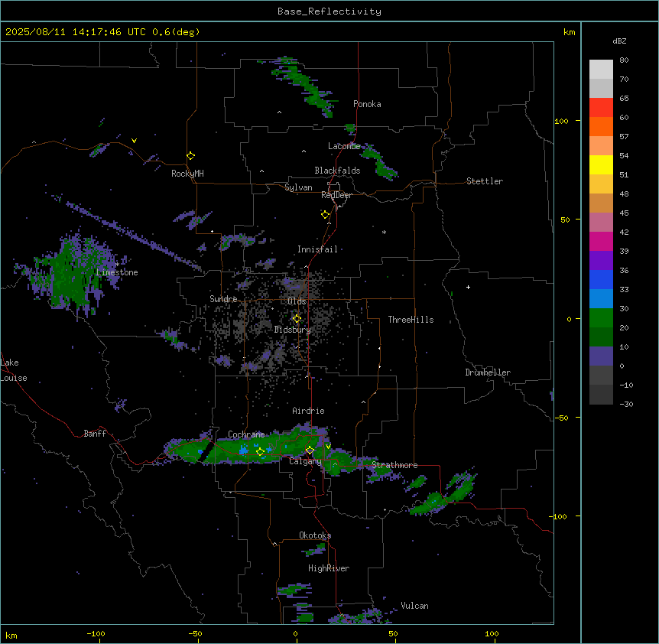
Task: Click the 0 km tick on bottom axis
Action: [295, 633]
